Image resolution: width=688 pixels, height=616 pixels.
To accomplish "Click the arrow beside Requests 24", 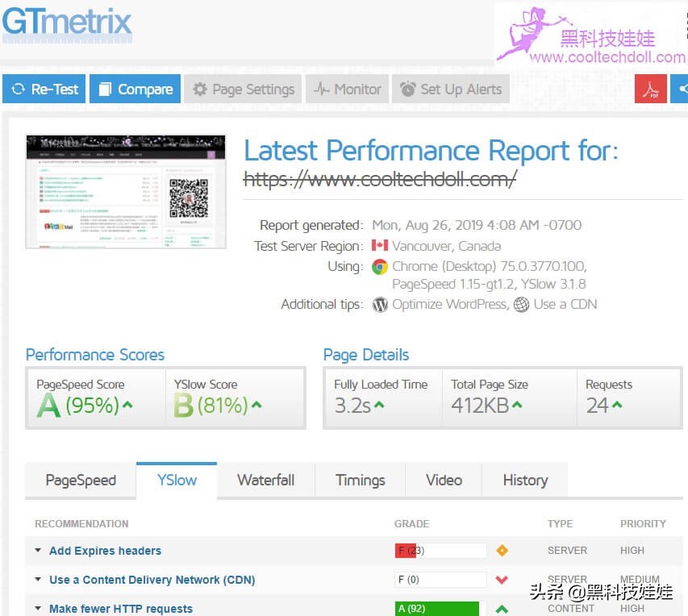I will (617, 404).
